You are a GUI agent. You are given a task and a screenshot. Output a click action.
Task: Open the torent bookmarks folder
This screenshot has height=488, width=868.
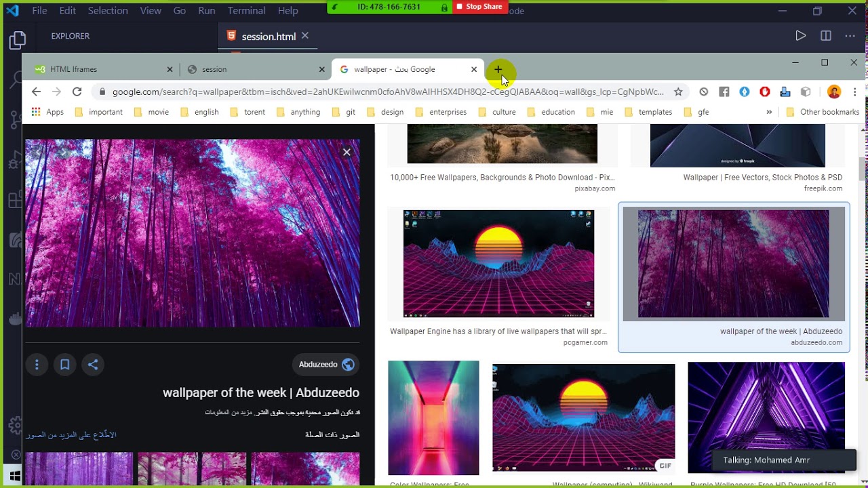pos(248,112)
